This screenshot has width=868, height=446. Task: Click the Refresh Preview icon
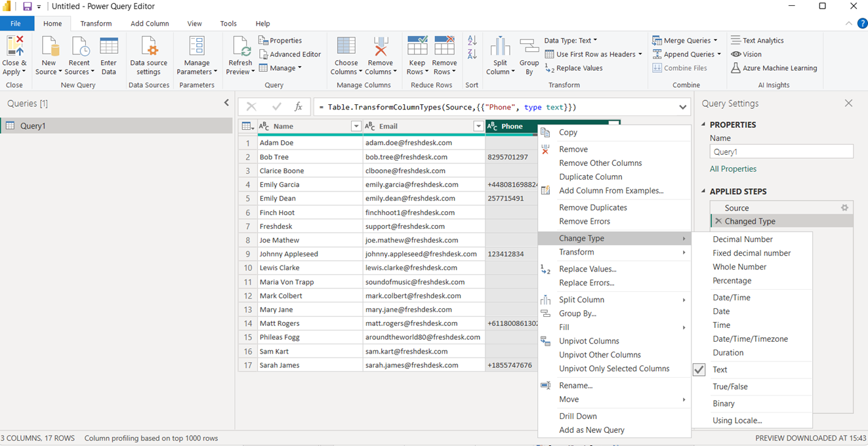(240, 47)
